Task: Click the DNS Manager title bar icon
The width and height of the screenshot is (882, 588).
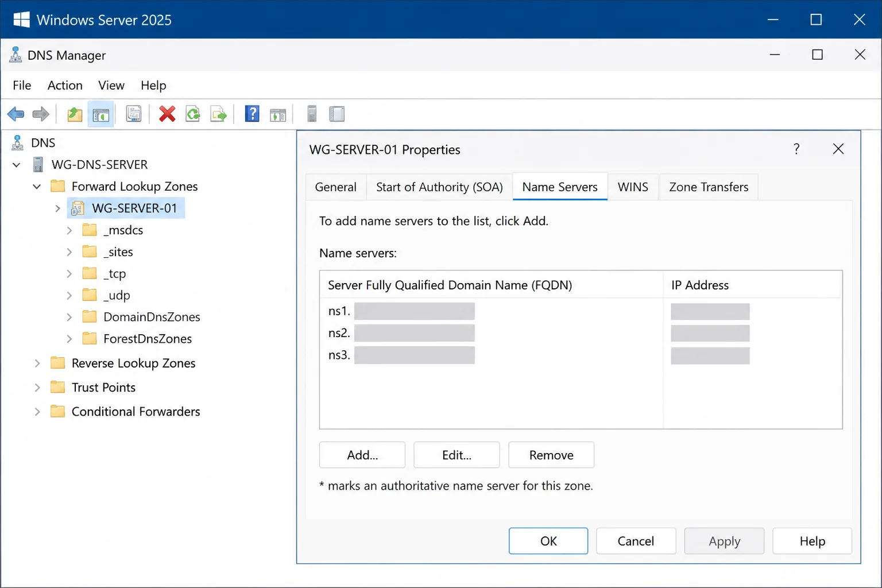Action: point(16,55)
